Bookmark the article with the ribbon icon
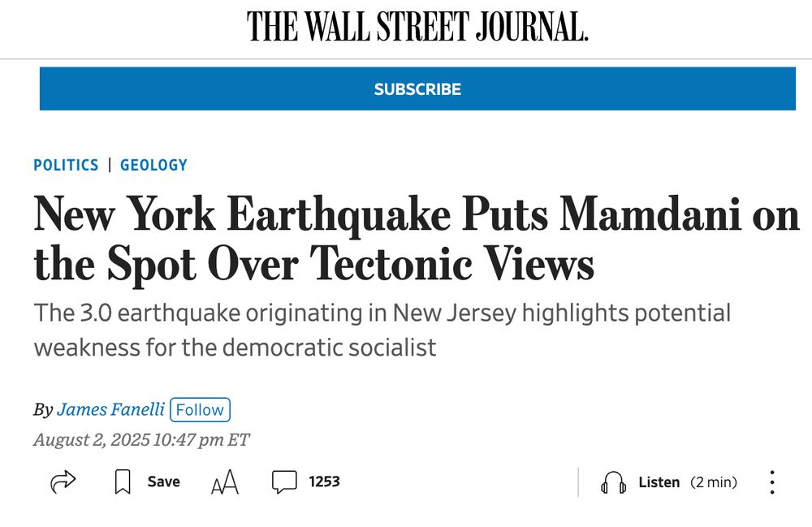This screenshot has height=527, width=812. click(123, 482)
